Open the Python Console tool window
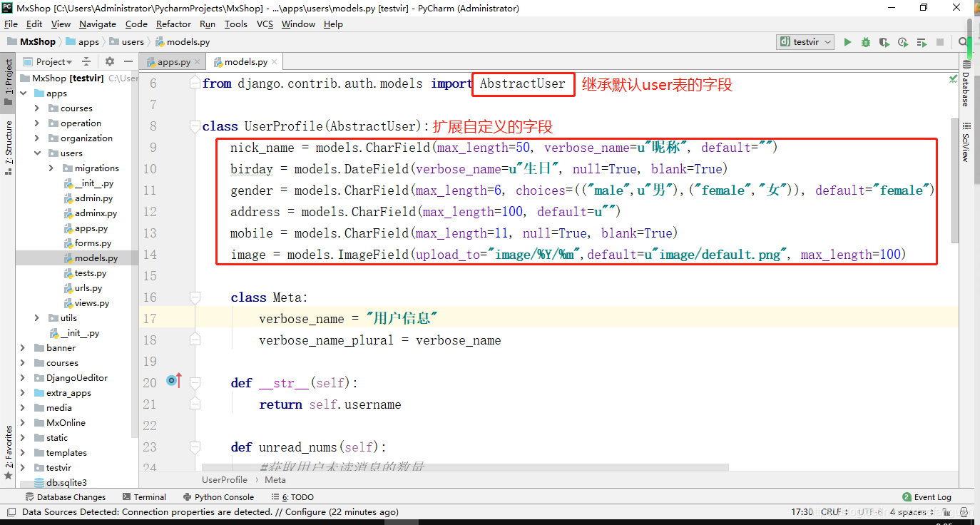This screenshot has height=525, width=980. click(218, 497)
